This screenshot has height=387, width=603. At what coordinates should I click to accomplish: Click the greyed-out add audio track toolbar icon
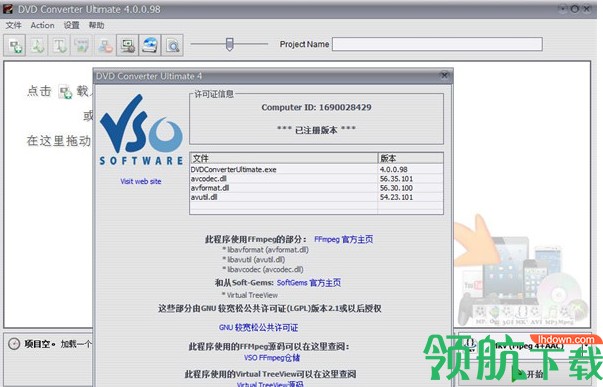[37, 45]
